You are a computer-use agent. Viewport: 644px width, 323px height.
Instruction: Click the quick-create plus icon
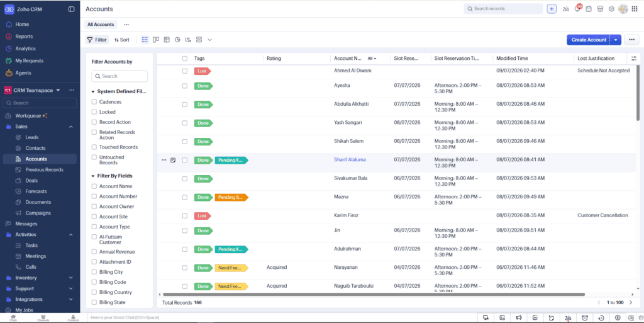(x=552, y=9)
